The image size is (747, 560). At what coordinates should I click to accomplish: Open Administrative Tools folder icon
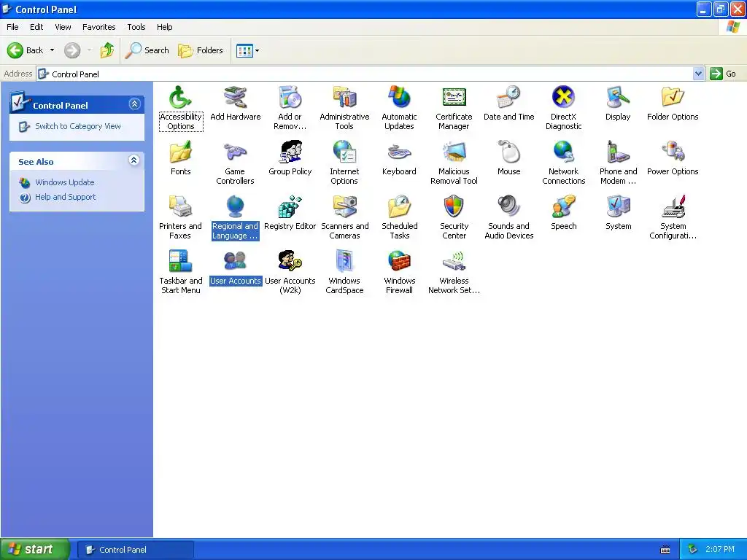[344, 98]
